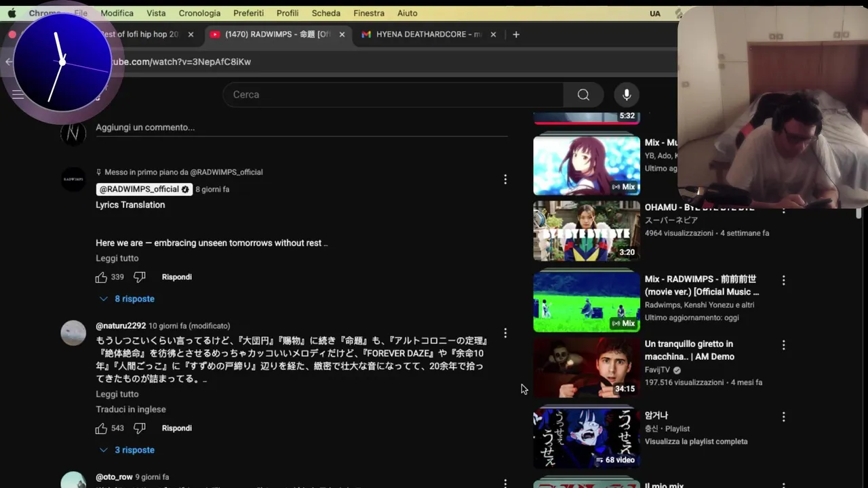The image size is (868, 488).
Task: Open 암거나 playlist thumbnail
Action: (x=587, y=439)
